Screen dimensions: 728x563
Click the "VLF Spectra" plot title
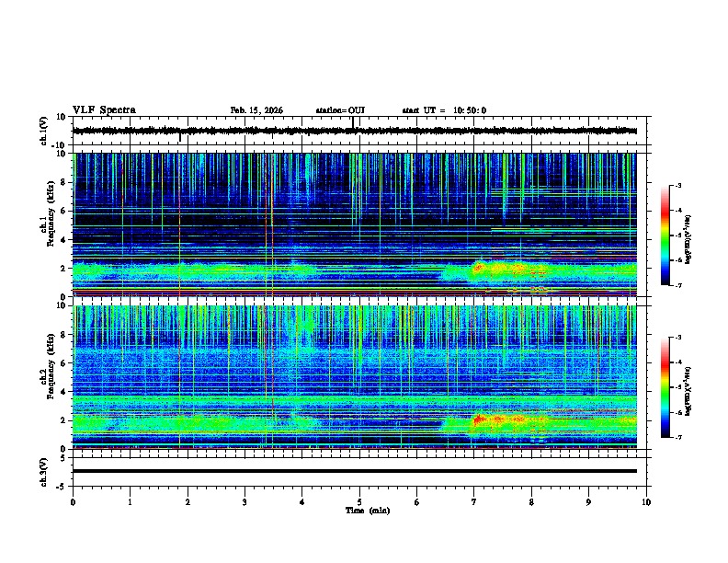104,110
